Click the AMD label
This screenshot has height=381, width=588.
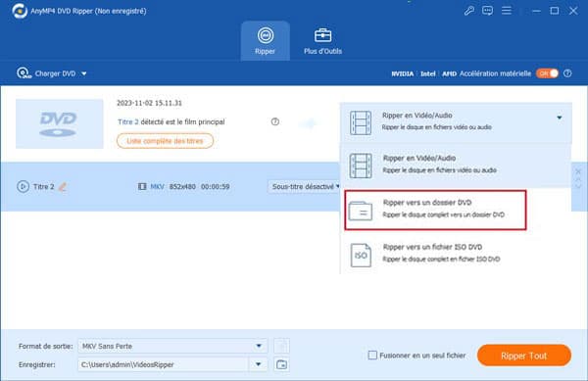click(449, 73)
